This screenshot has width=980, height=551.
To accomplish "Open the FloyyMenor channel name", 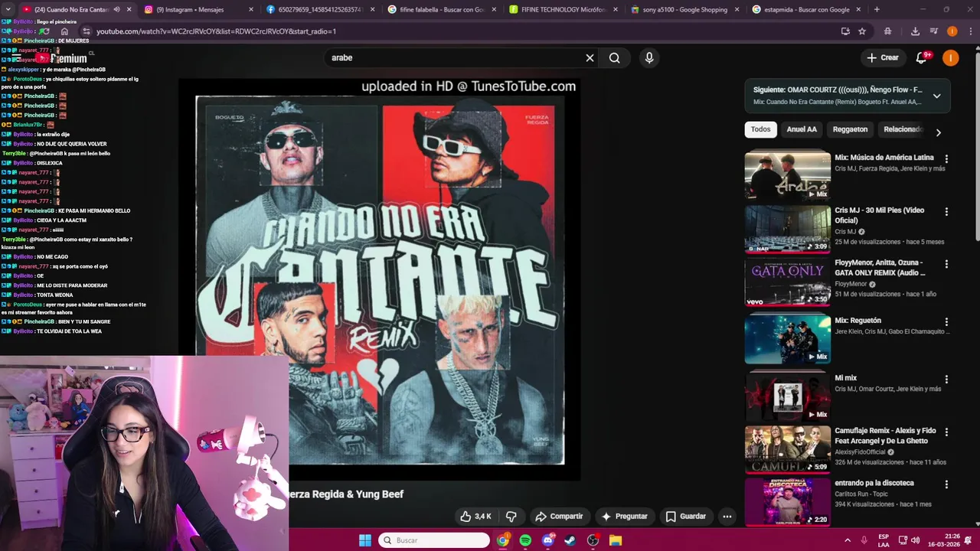I will tap(853, 284).
